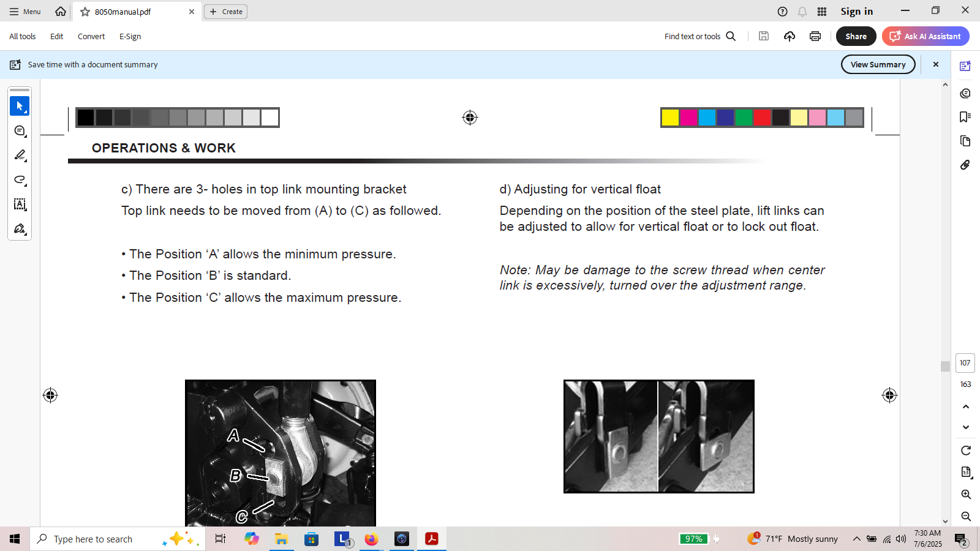Go to next page arrow

pos(966,427)
